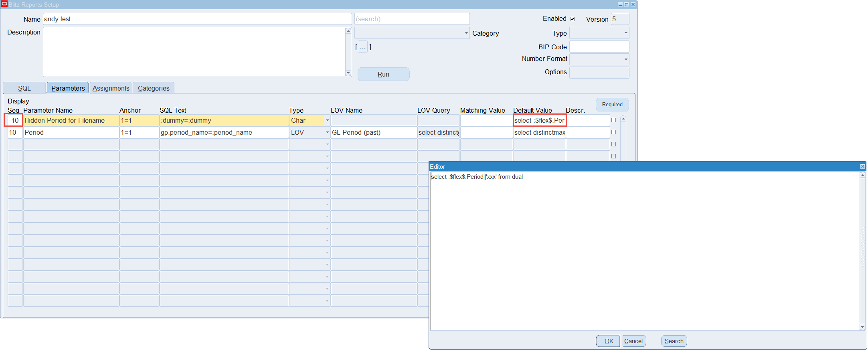This screenshot has width=868, height=350.
Task: Click the Seq field showing 10
Action: click(15, 132)
